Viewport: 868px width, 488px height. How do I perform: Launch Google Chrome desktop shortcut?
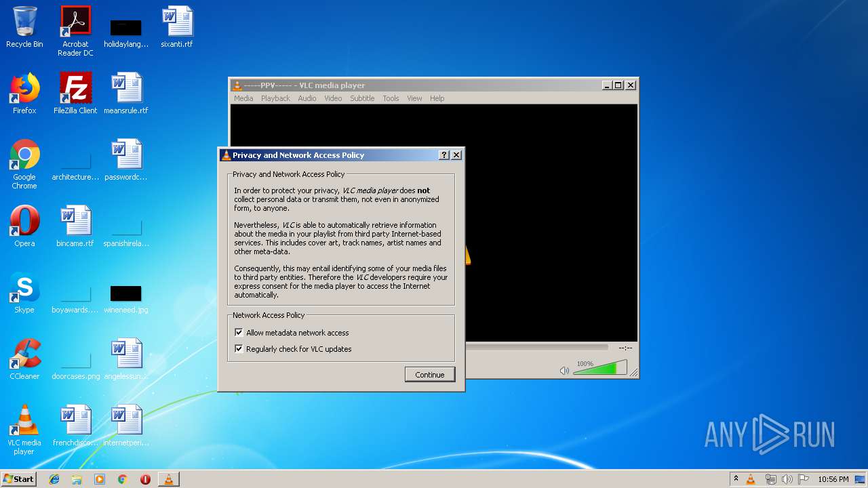coord(24,165)
